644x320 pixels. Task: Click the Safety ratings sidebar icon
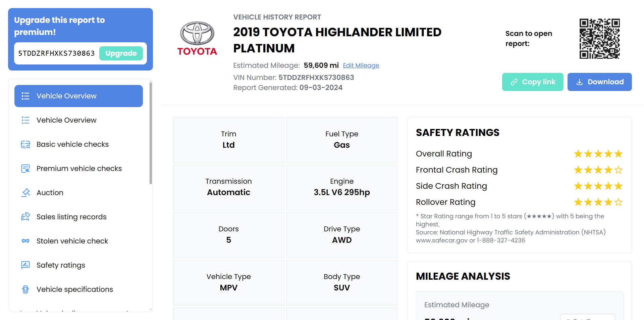pyautogui.click(x=25, y=265)
